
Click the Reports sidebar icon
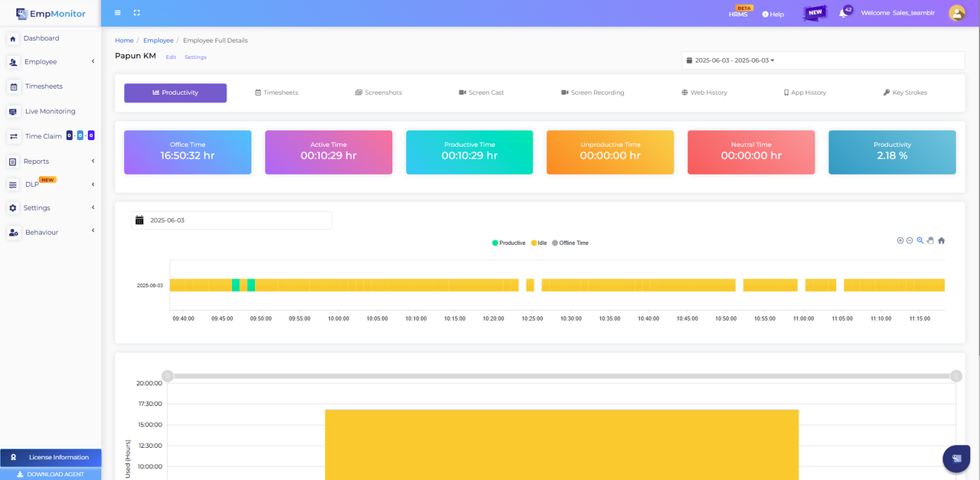click(14, 162)
